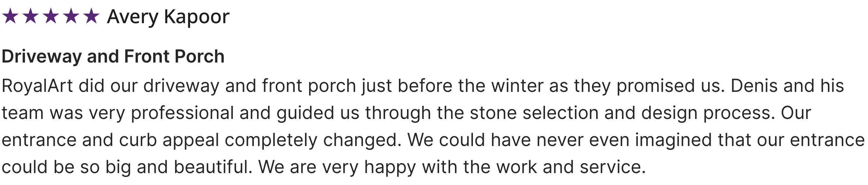Click the word professional in the review
868x185 pixels.
[182, 113]
